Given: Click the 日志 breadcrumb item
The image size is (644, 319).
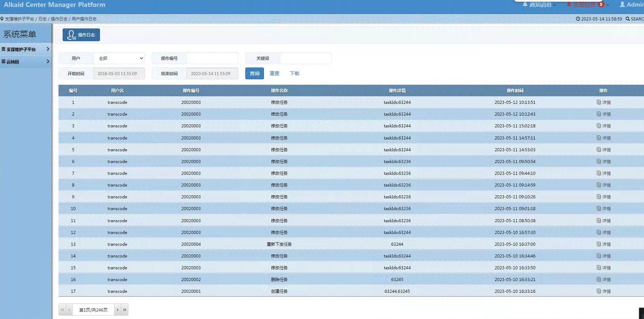Looking at the screenshot, I should [x=42, y=19].
